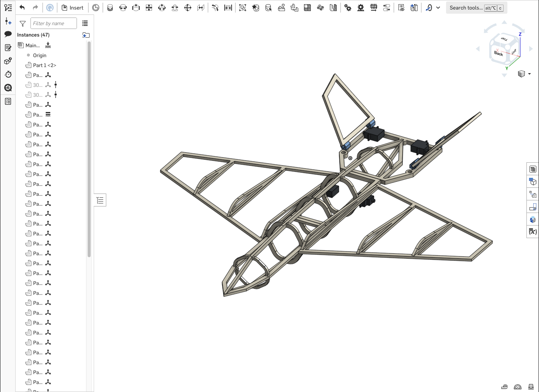Toggle the Snap mode tool
The width and height of the screenshot is (539, 392).
[x=429, y=8]
